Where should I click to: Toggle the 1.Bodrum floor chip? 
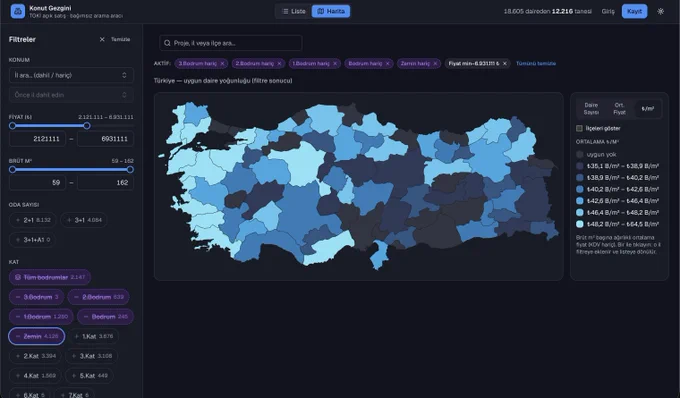(41, 316)
